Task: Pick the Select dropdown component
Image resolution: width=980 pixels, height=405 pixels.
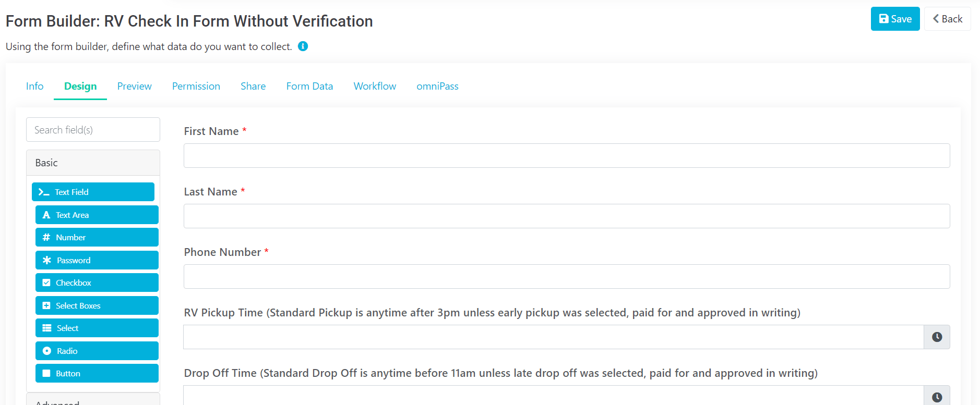Action: 97,328
